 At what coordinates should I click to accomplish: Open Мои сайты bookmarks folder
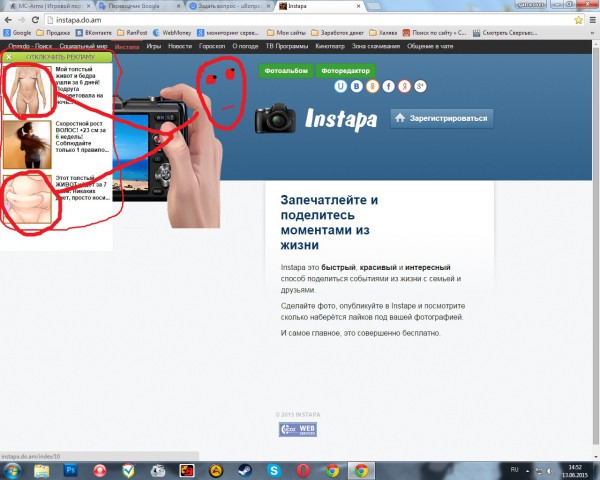[286, 33]
